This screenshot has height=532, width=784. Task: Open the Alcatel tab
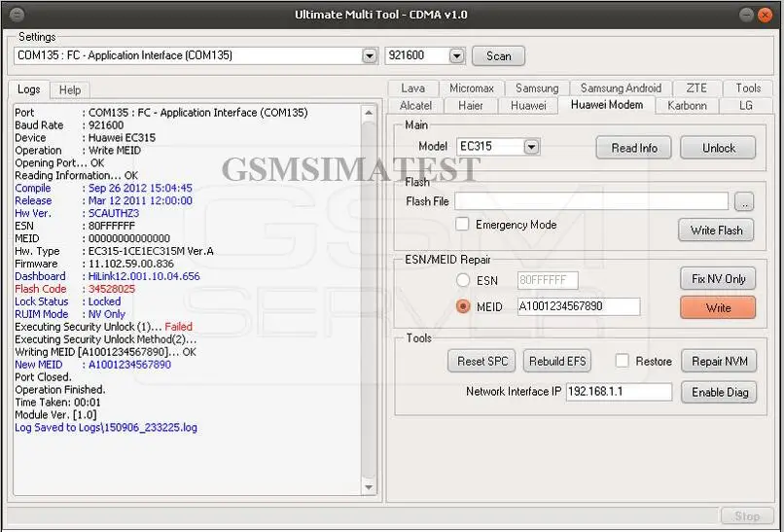415,105
